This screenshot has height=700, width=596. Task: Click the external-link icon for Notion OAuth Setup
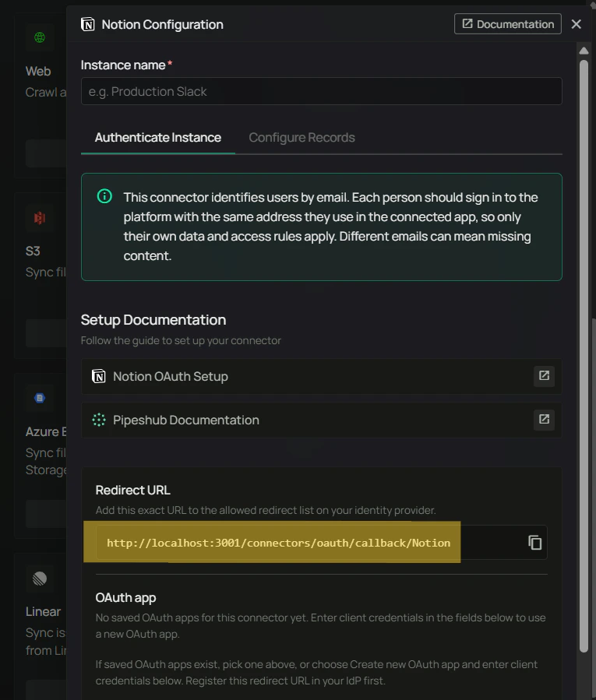click(544, 376)
